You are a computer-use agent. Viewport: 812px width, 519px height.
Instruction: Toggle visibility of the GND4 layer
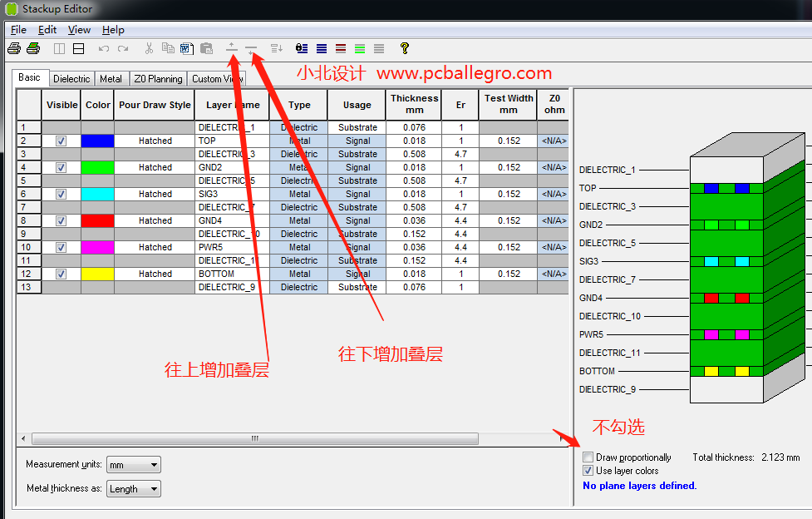coord(62,221)
